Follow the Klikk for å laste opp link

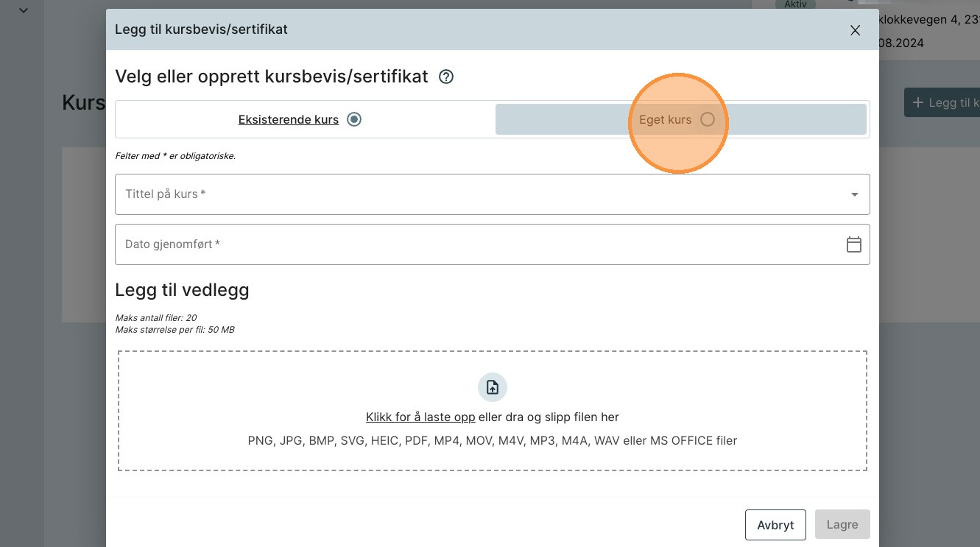[420, 417]
